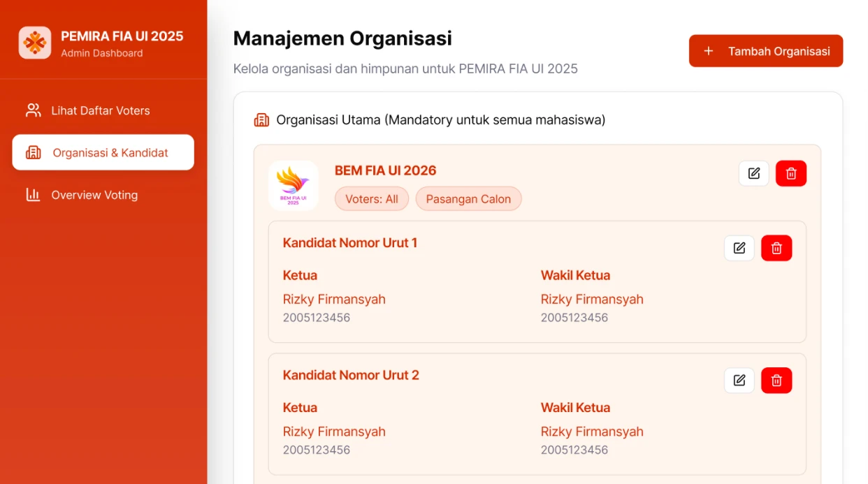This screenshot has height=484, width=868.
Task: Click PEMIRA FIA UI 2025 sidebar title
Action: coord(122,36)
